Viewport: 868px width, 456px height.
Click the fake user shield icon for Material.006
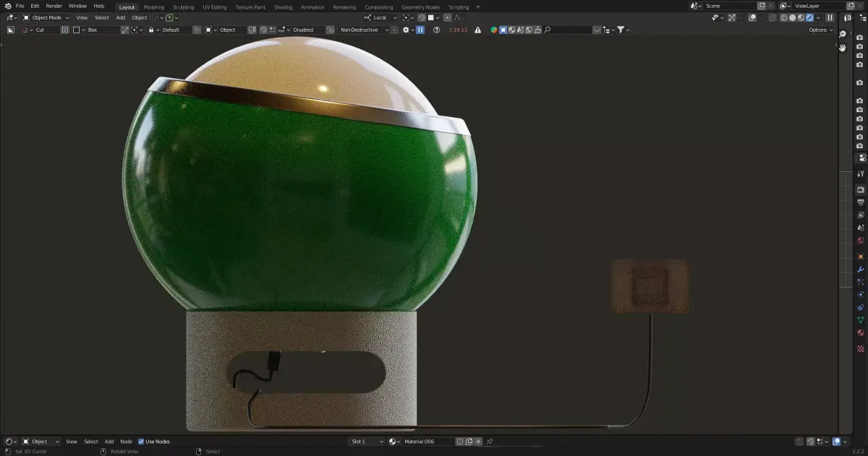(459, 441)
